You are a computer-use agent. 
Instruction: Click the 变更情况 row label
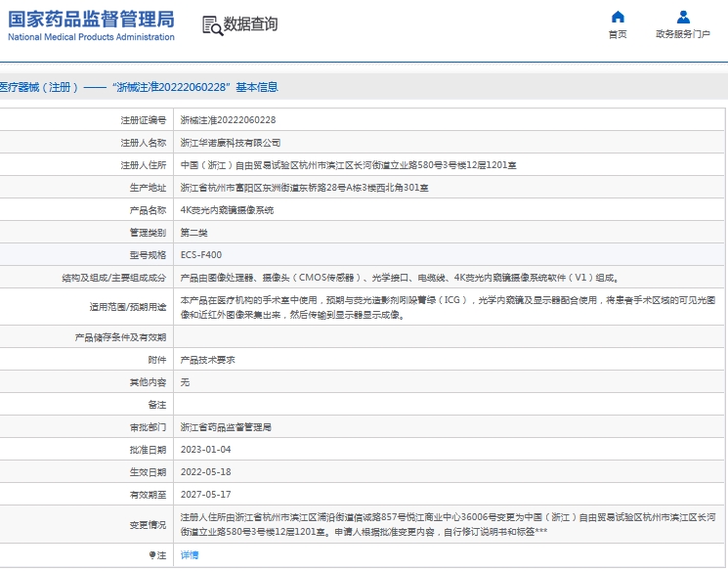point(148,525)
